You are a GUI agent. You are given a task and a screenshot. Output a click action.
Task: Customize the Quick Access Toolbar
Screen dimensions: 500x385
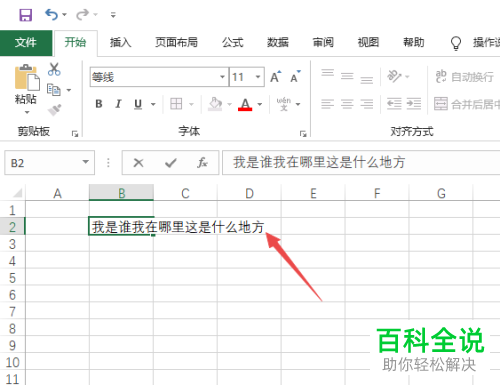113,15
